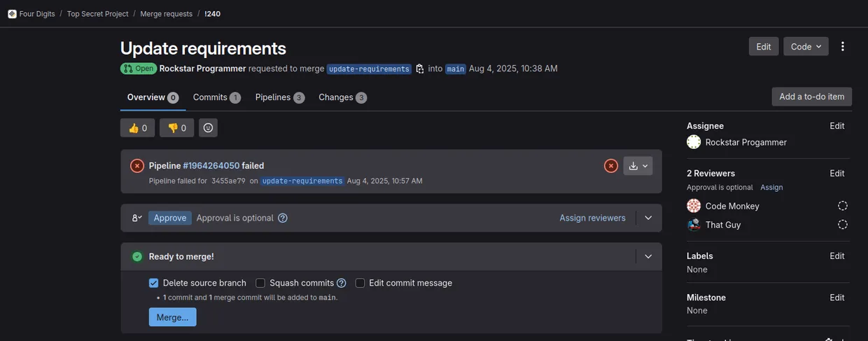Image resolution: width=868 pixels, height=341 pixels.
Task: Click the Assign link under Reviewers
Action: pyautogui.click(x=771, y=188)
